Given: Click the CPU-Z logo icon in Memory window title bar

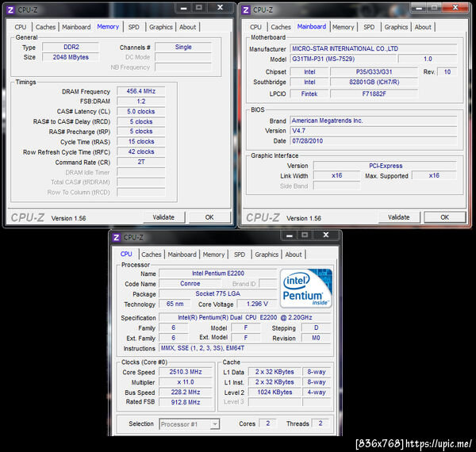Looking at the screenshot, I should tap(10, 10).
